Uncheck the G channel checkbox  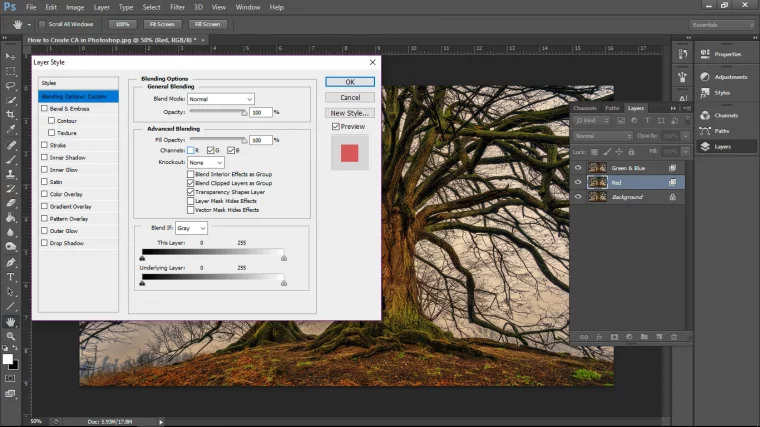(210, 150)
